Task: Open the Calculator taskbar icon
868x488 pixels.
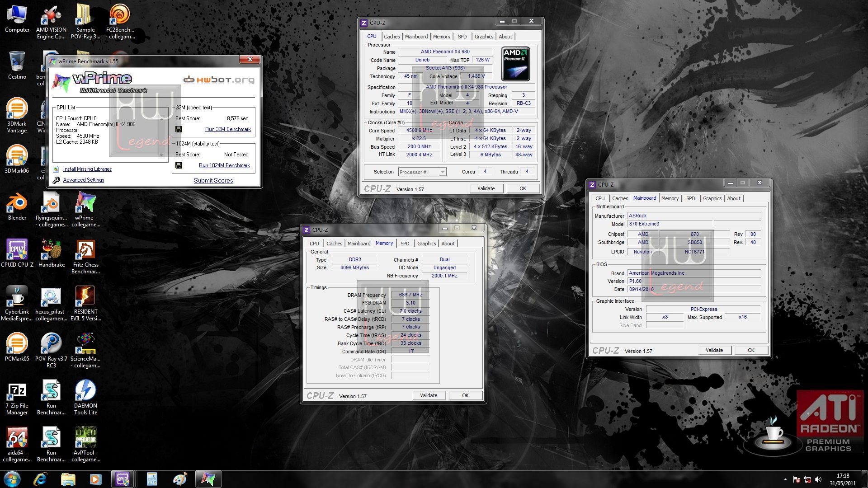Action: pos(152,479)
